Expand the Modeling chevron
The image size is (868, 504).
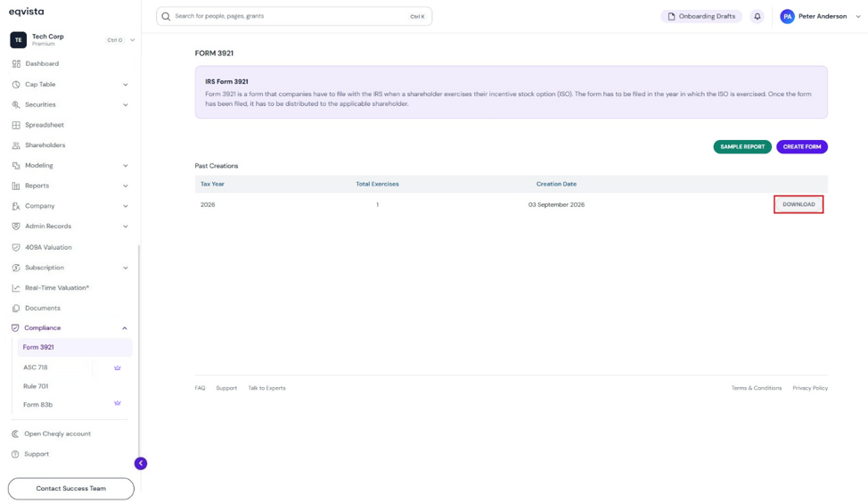126,166
